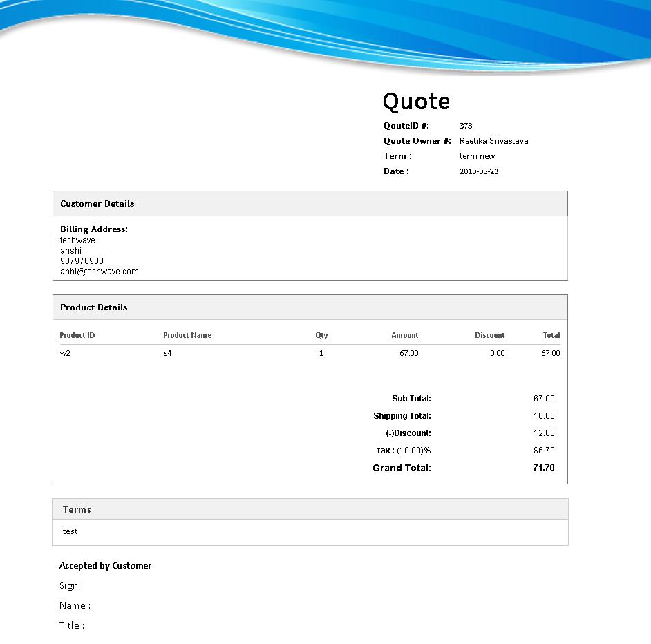The image size is (651, 644).
Task: Click the term value 'term new'
Action: [x=477, y=156]
